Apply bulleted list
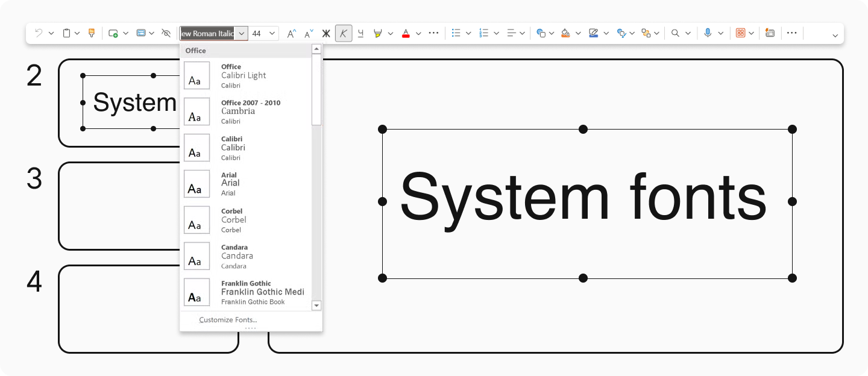868x376 pixels. tap(456, 33)
